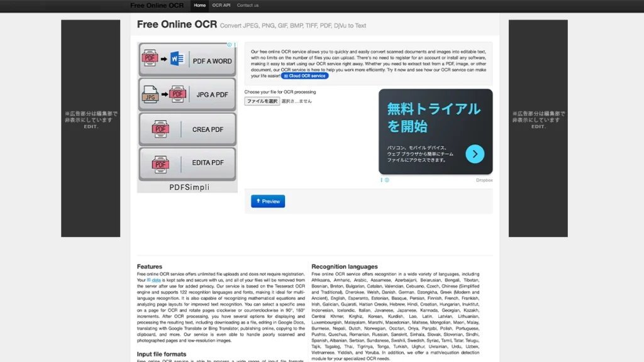The height and width of the screenshot is (362, 644).
Task: Click the PDFSimpli brand label
Action: point(189,187)
